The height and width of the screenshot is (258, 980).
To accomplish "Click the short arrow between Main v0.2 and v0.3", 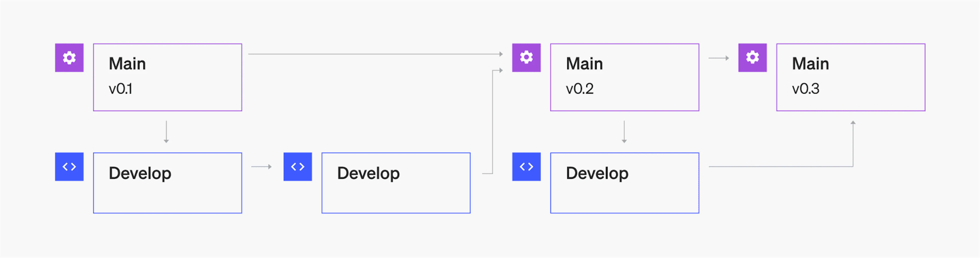I will click(719, 58).
